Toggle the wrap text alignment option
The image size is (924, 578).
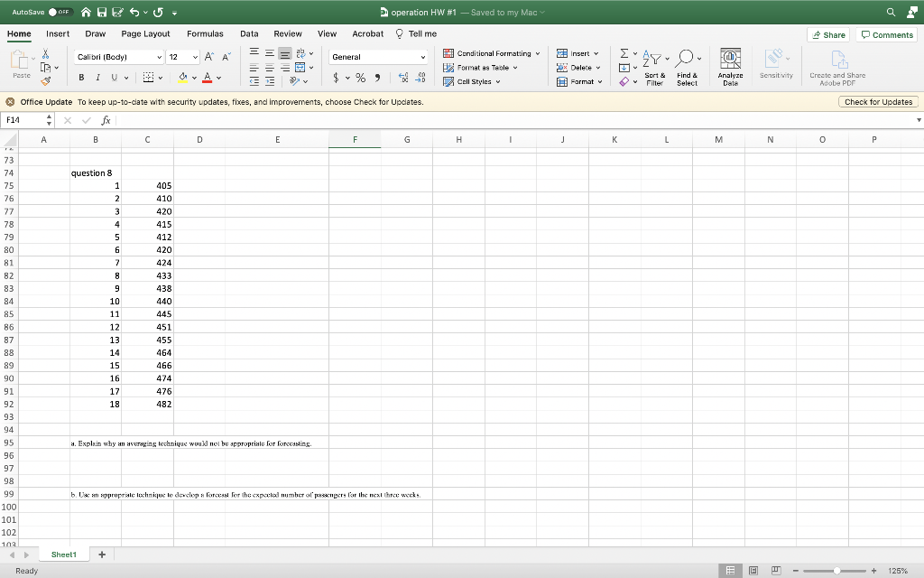tap(299, 55)
